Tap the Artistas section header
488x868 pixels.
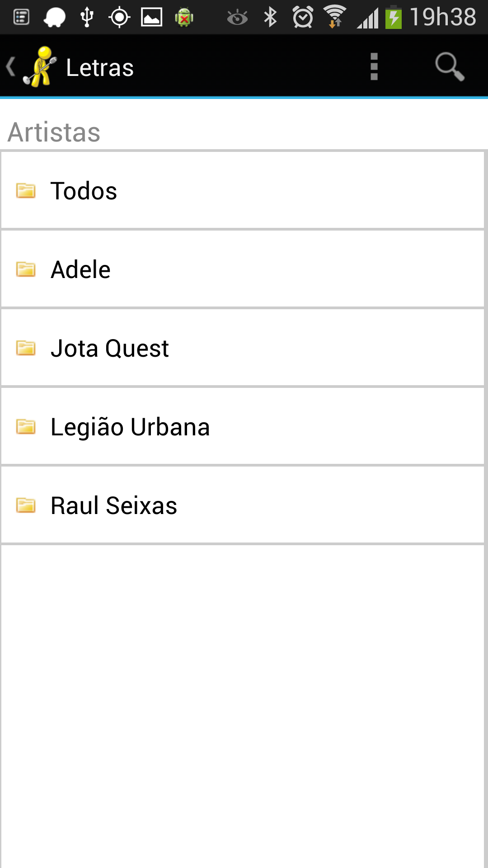[x=54, y=132]
